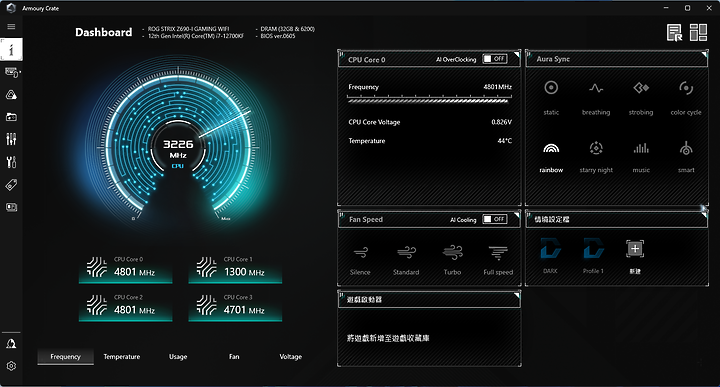
Task: Open the Aura Sync triangle icon in sidebar
Action: click(11, 95)
